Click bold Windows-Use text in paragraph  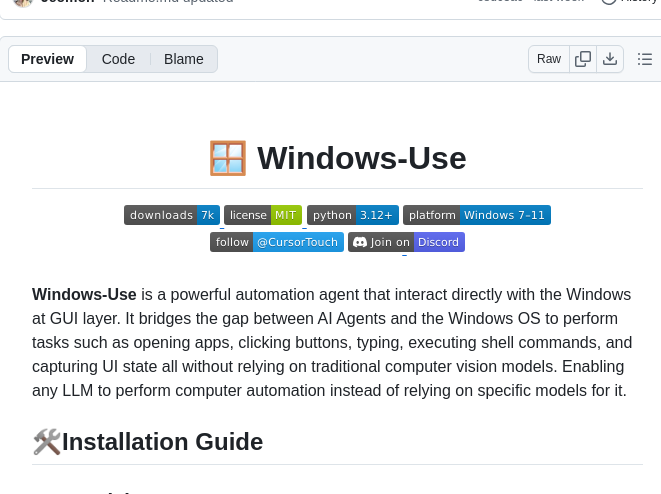(x=84, y=294)
